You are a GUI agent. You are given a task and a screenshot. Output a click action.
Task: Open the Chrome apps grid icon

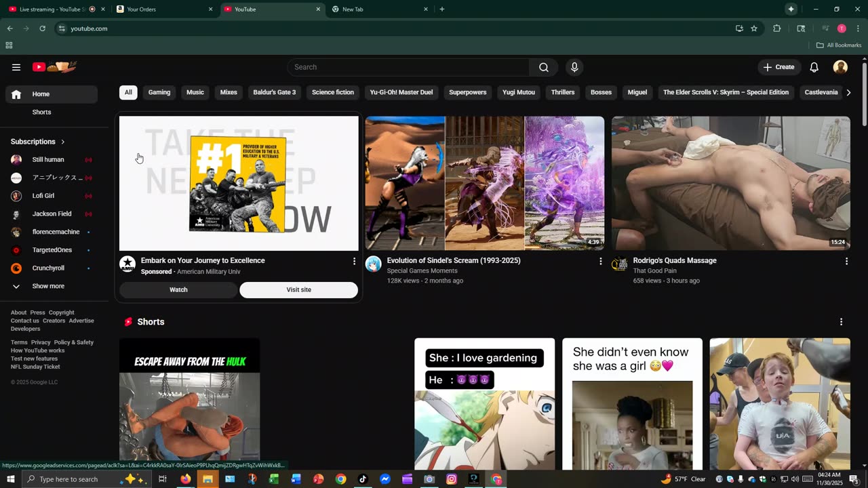pyautogui.click(x=9, y=45)
